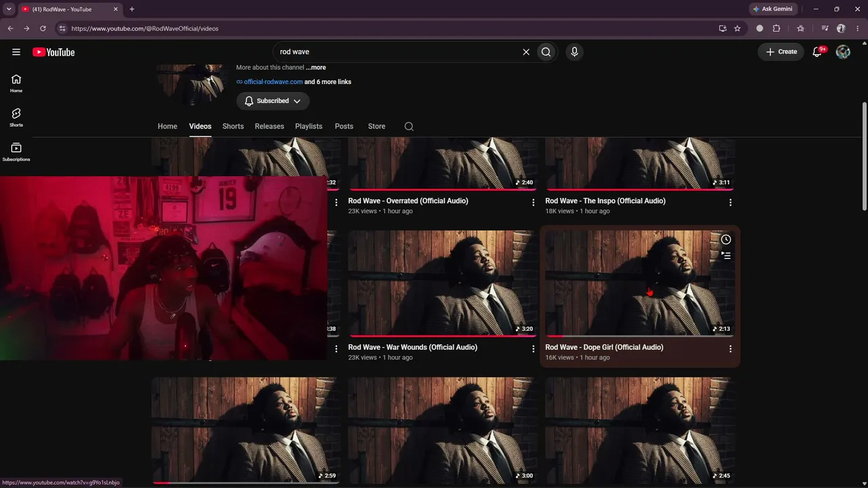Viewport: 868px width, 488px height.
Task: Play The Inspo thumbnail with 3:11 duration
Action: [x=639, y=163]
